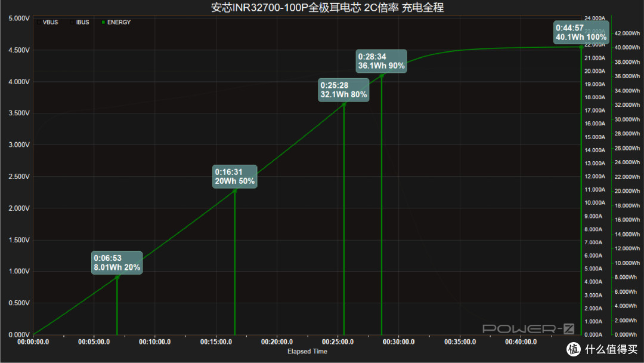Click the 5.000V voltage axis label
Screen dimensions: 644x363
click(x=19, y=19)
